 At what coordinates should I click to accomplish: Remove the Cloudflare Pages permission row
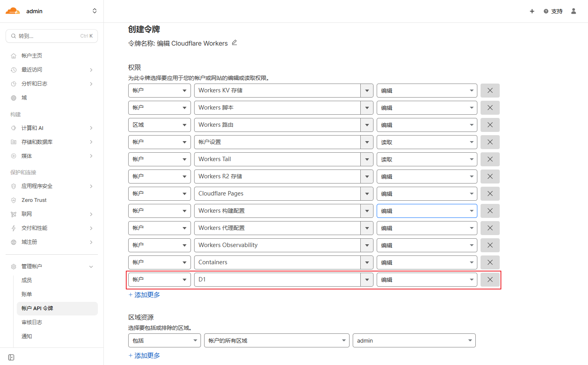(x=490, y=194)
